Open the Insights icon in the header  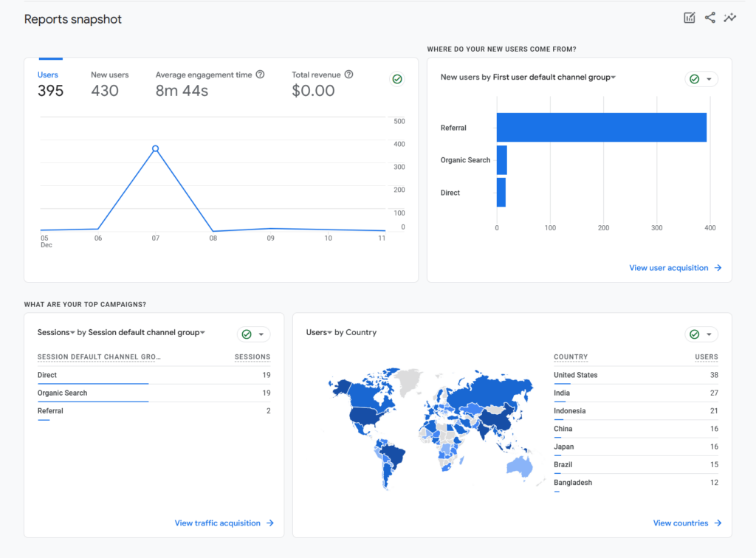click(x=730, y=17)
